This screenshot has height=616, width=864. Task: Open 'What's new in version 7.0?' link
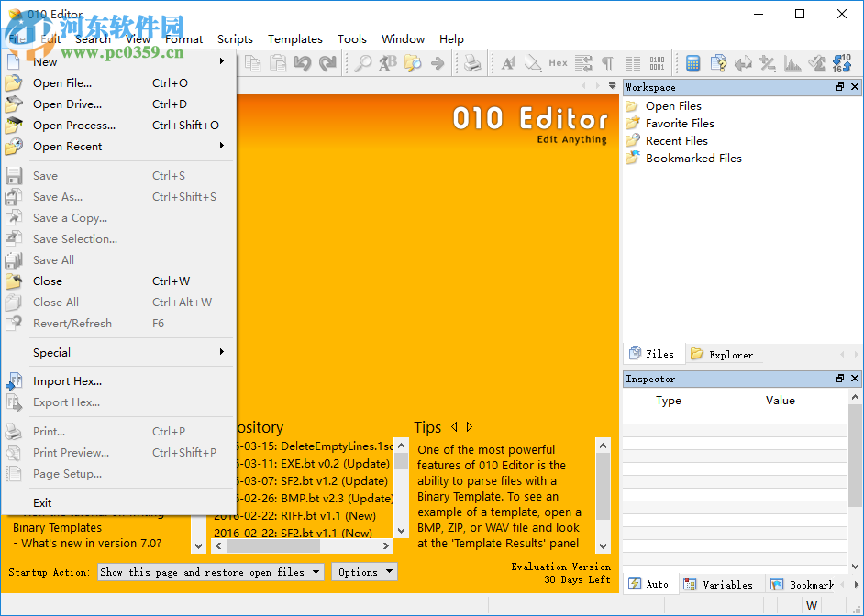[x=88, y=544]
